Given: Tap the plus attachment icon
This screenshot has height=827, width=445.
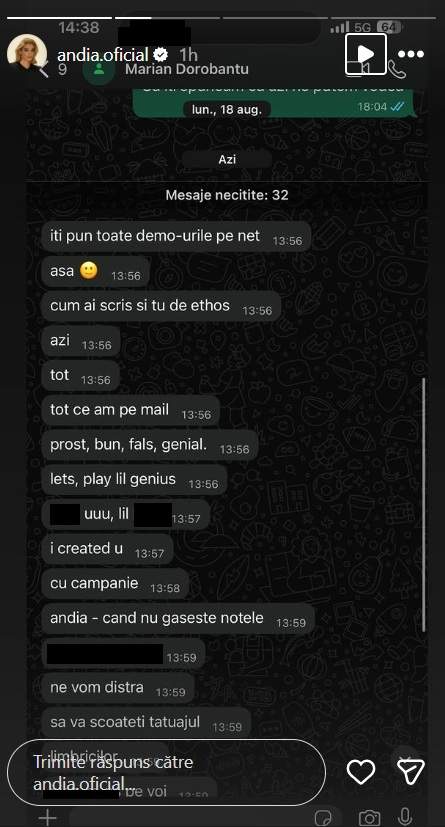Looking at the screenshot, I should (47, 818).
